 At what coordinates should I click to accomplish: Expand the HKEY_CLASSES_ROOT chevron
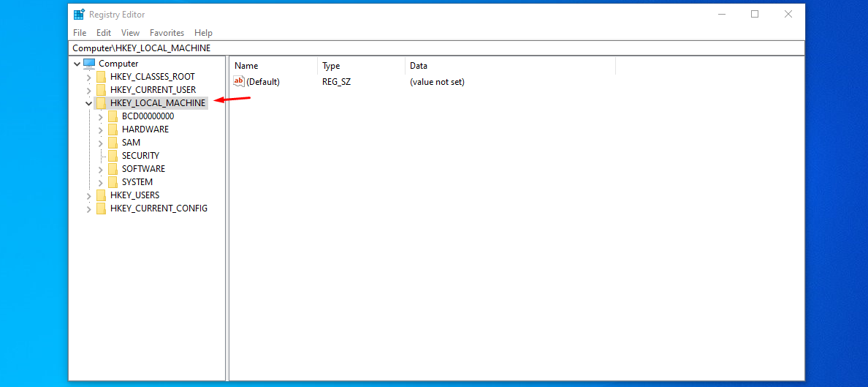click(x=88, y=77)
